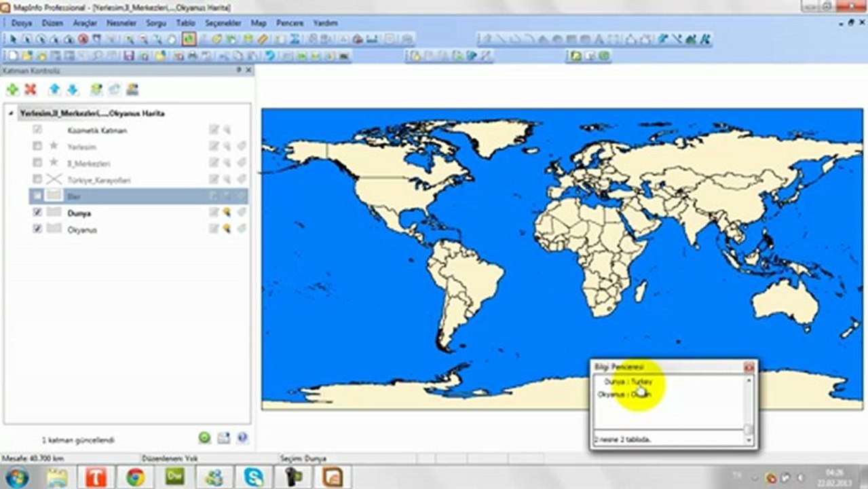Open the Map menu
Image resolution: width=868 pixels, height=489 pixels.
point(259,22)
